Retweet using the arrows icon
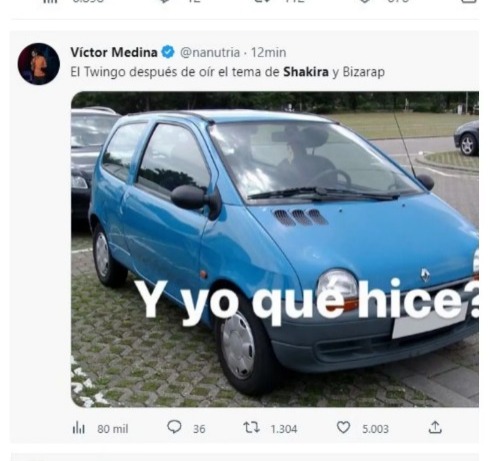The image size is (489, 461). 252,427
